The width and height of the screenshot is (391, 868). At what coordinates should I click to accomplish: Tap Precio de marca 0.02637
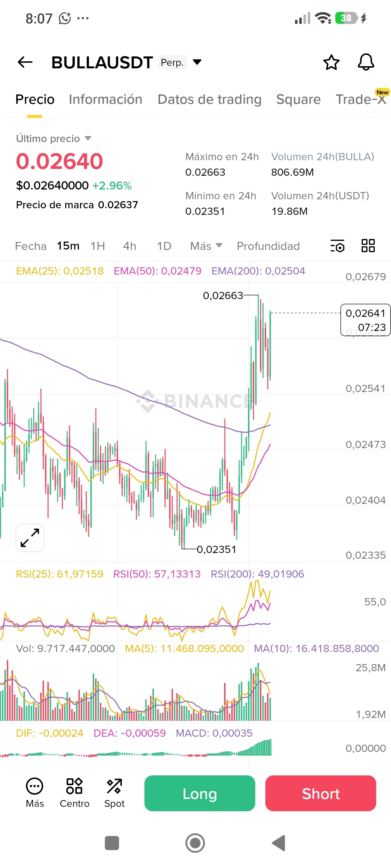click(x=77, y=205)
